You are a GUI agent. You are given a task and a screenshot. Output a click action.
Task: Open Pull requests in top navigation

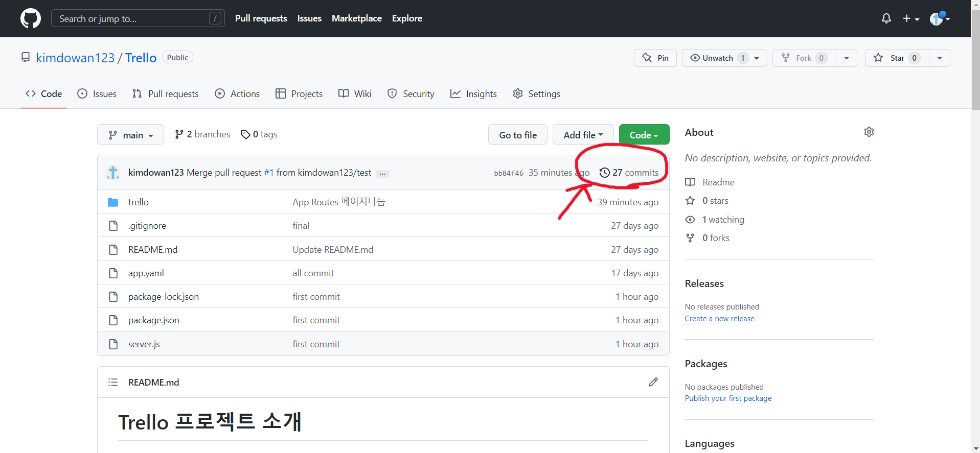[261, 18]
